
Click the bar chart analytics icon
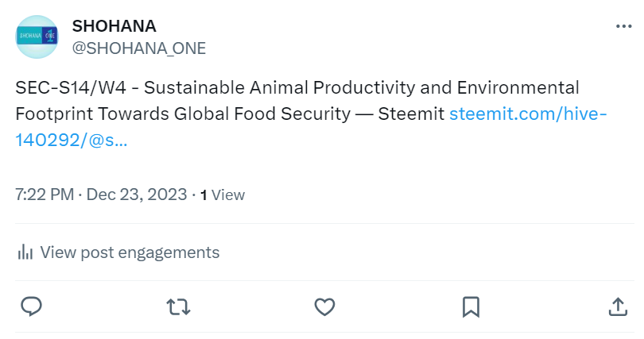[x=25, y=252]
